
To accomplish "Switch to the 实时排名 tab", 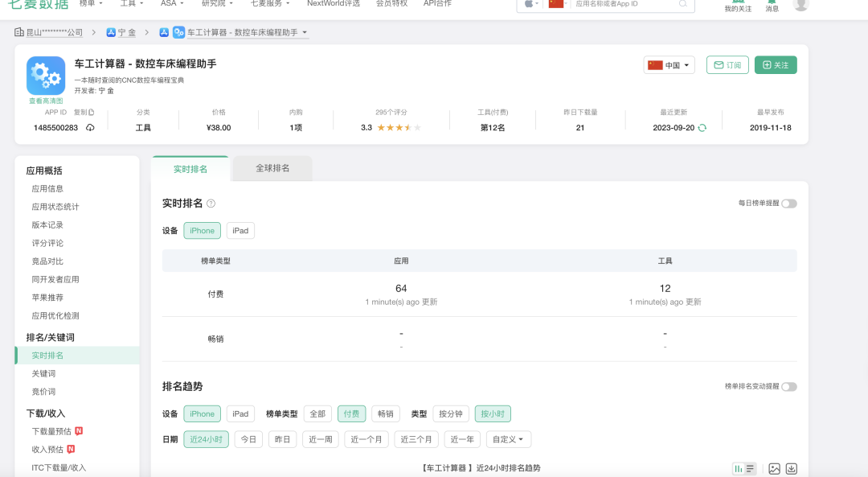I will tap(190, 169).
